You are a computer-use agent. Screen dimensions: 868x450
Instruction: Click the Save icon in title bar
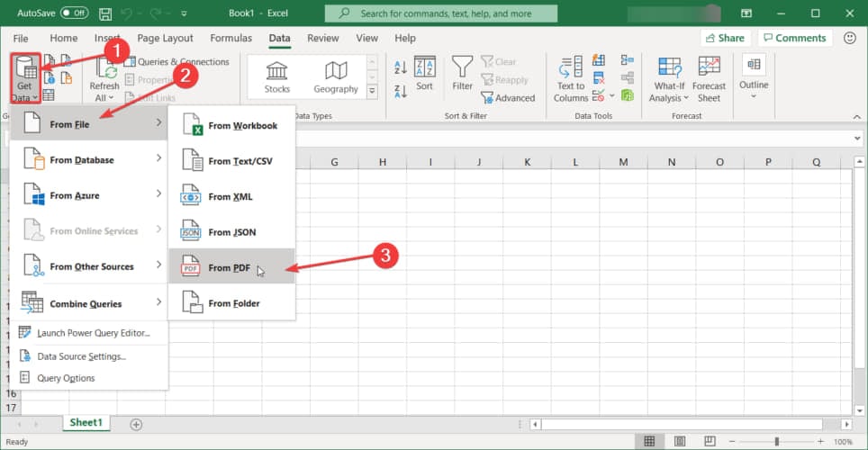[106, 13]
